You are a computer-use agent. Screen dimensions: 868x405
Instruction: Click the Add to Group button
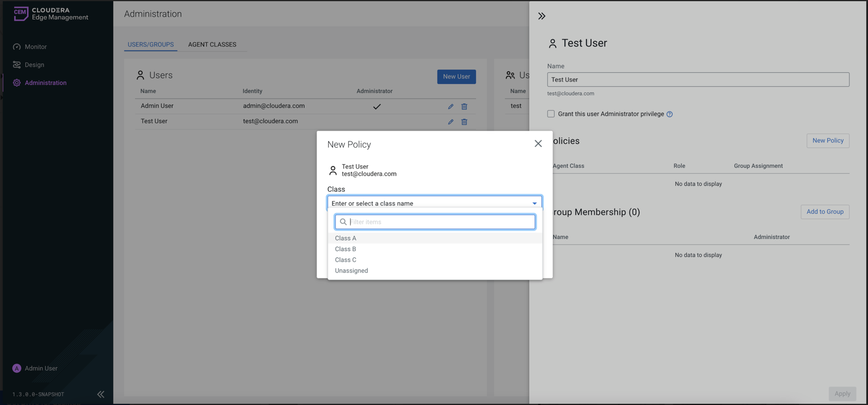824,212
